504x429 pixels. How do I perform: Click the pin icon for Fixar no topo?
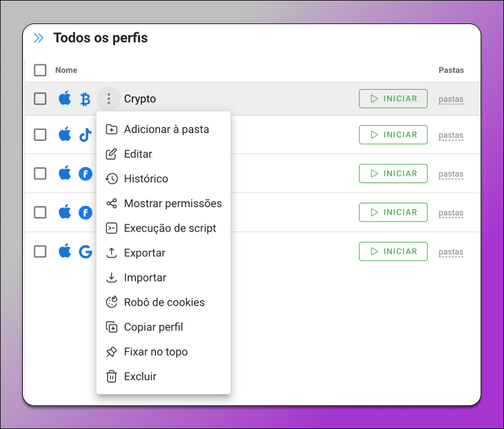pos(111,351)
